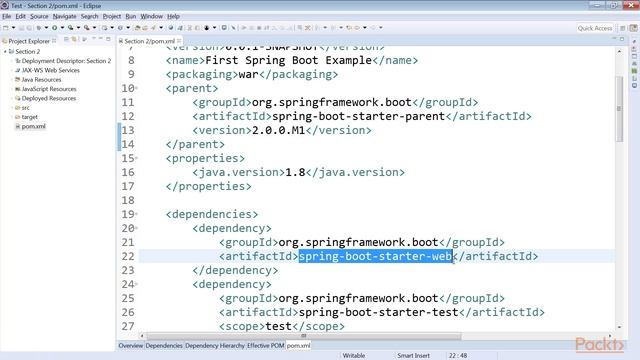Click the version text 2.0.0.M1
This screenshot has width=640, height=360.
(278, 130)
